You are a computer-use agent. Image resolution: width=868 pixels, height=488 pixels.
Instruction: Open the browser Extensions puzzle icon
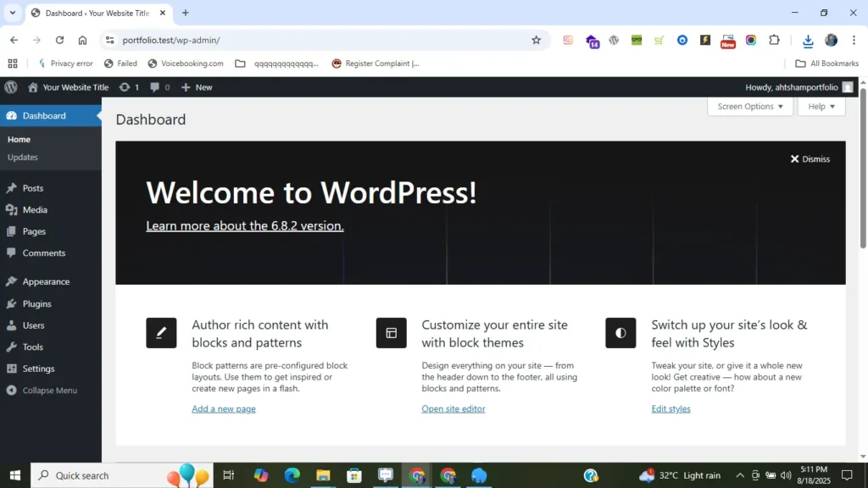[774, 40]
